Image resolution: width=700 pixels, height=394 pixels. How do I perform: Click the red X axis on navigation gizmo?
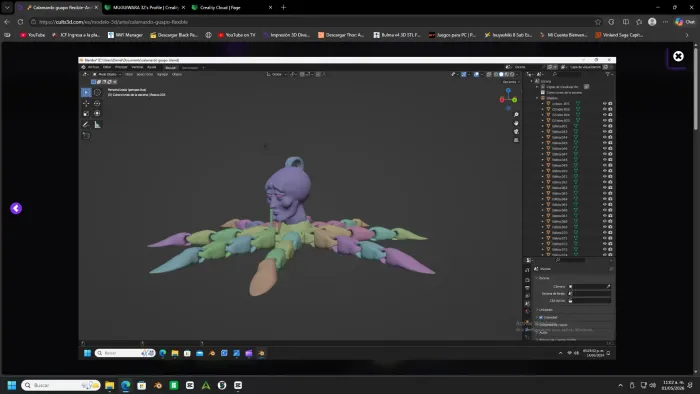502,100
